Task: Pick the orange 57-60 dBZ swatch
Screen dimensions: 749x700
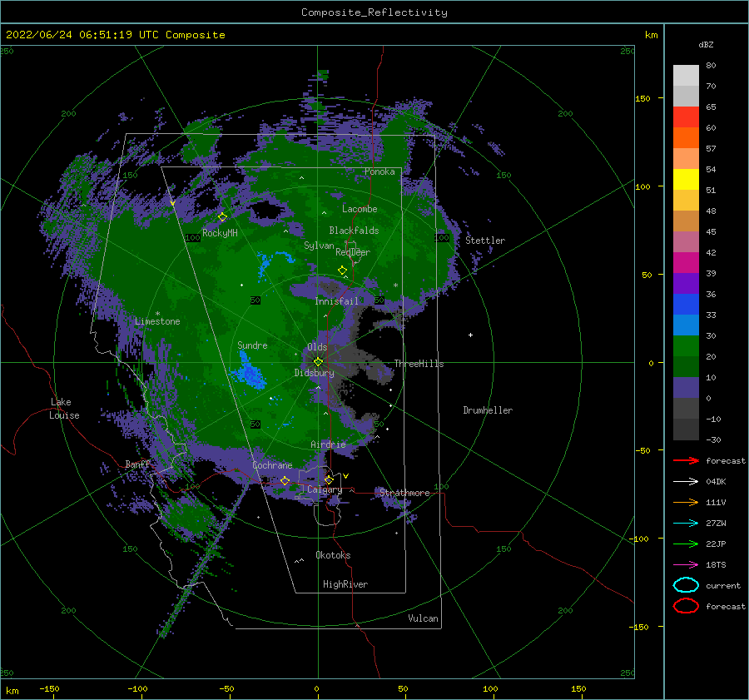Action: [x=686, y=138]
